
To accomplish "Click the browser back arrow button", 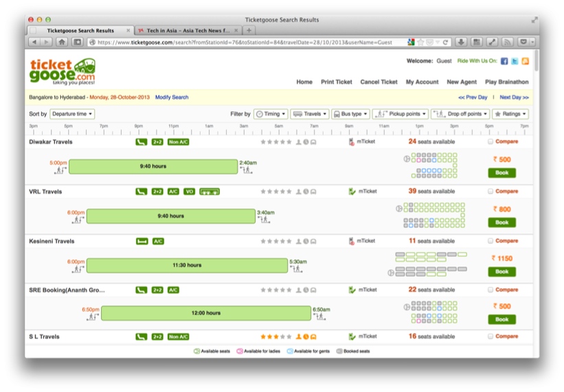I will click(34, 42).
